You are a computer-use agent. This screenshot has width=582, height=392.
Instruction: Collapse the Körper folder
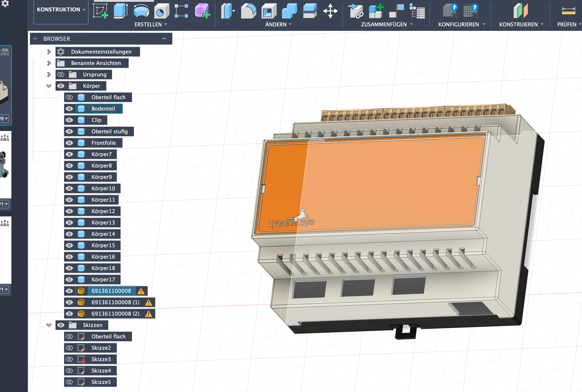click(49, 86)
